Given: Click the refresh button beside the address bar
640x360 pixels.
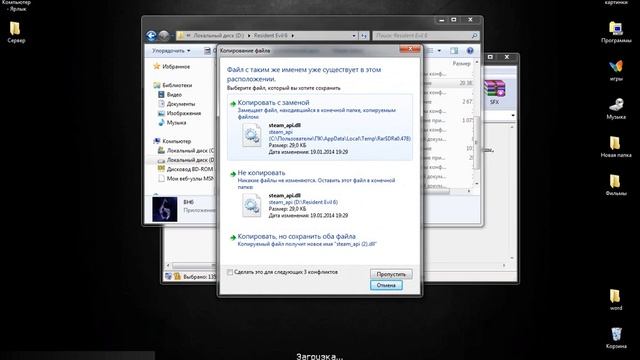Looking at the screenshot, I should pos(364,36).
